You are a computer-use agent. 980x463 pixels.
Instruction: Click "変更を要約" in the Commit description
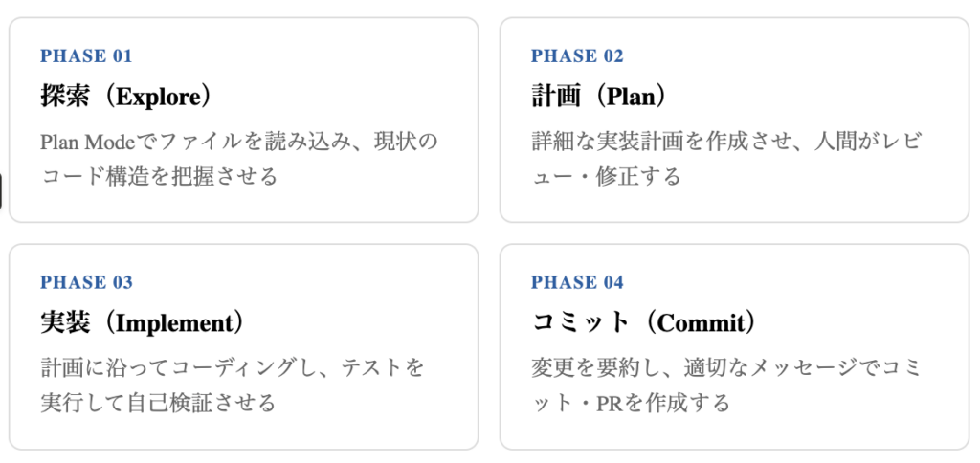[x=593, y=367]
